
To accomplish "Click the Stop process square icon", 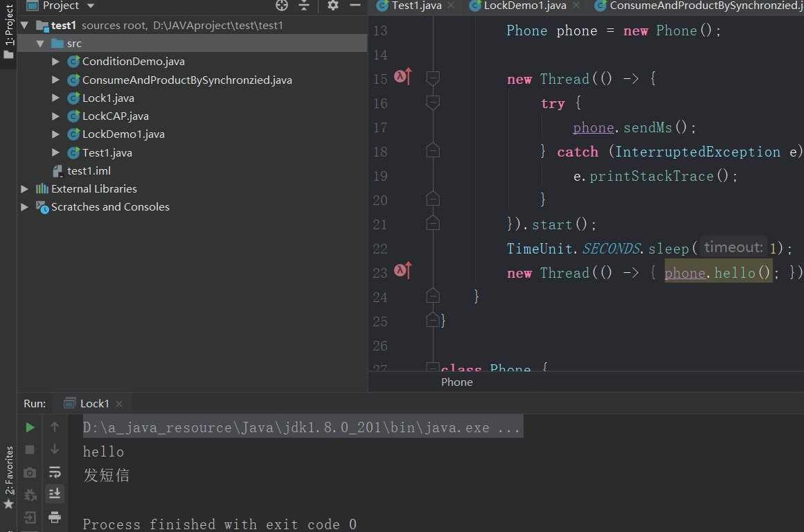I will click(x=30, y=450).
